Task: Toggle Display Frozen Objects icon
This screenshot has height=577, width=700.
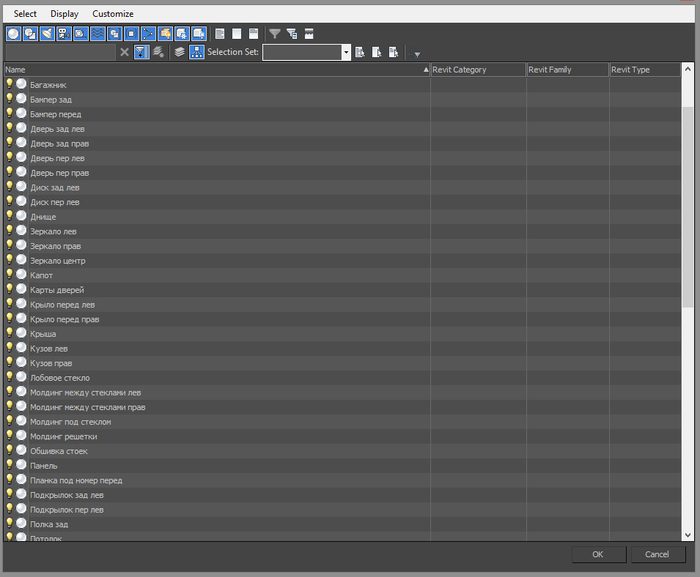Action: tap(182, 33)
